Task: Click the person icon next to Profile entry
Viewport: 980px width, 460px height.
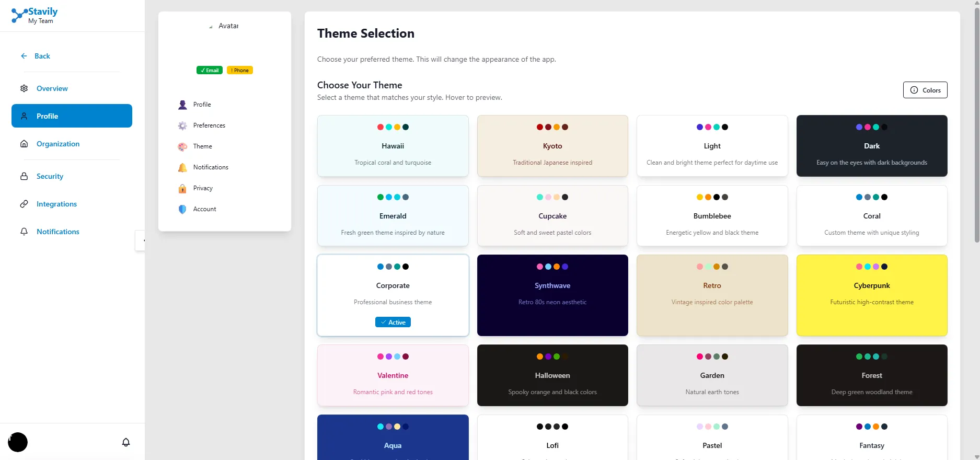Action: tap(182, 105)
